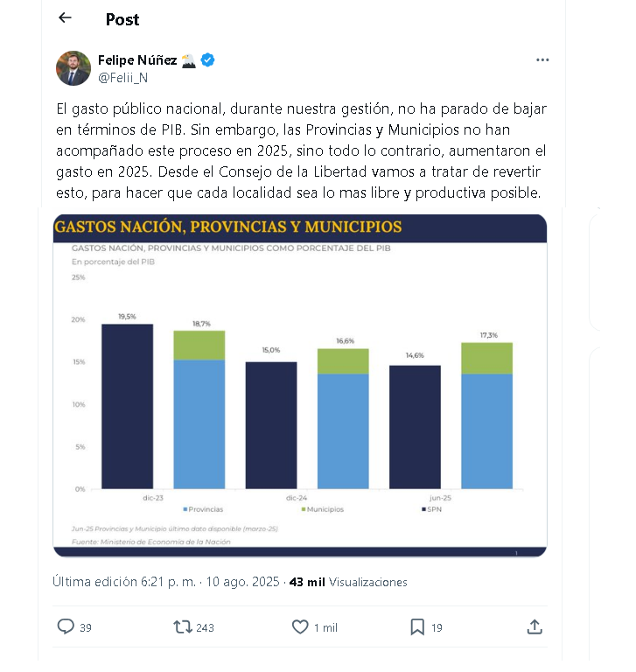Click the @Felii_N handle
The image size is (636, 672).
coord(122,77)
